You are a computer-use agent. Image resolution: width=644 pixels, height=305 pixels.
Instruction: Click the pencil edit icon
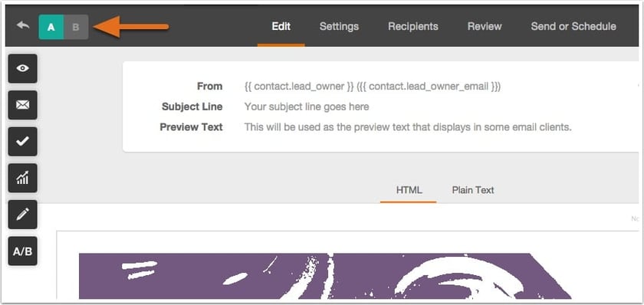(22, 215)
